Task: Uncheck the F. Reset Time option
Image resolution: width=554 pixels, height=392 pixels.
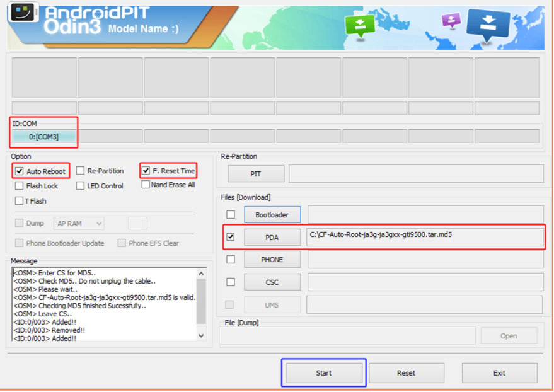Action: pyautogui.click(x=146, y=171)
